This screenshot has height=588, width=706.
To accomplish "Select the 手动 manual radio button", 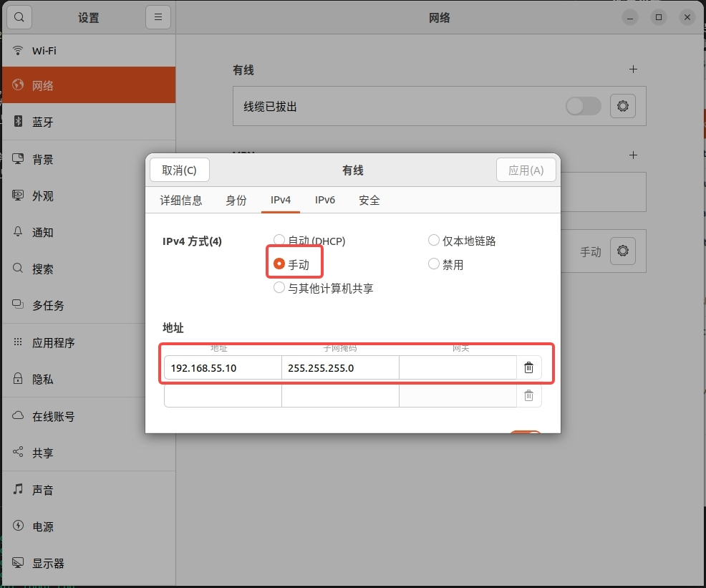I will pyautogui.click(x=279, y=264).
